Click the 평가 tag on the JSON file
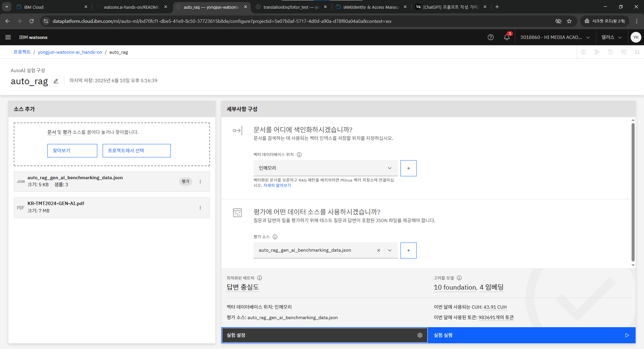644x349 pixels. pos(185,182)
